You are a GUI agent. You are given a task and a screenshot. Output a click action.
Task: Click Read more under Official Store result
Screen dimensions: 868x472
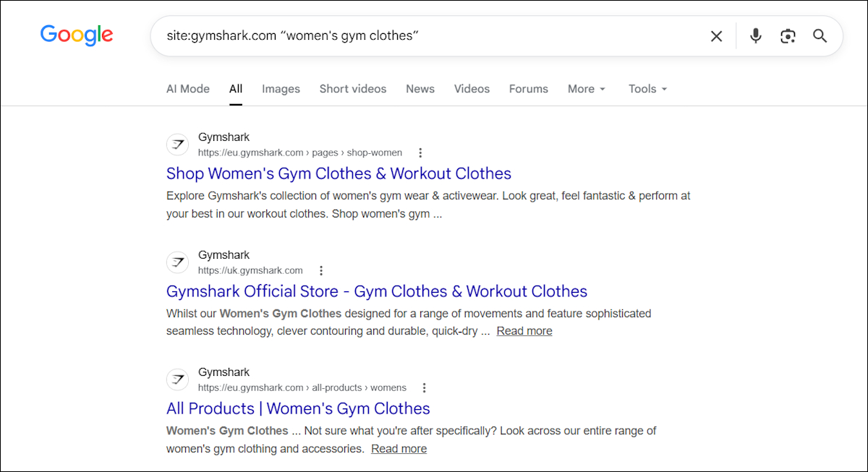point(524,331)
